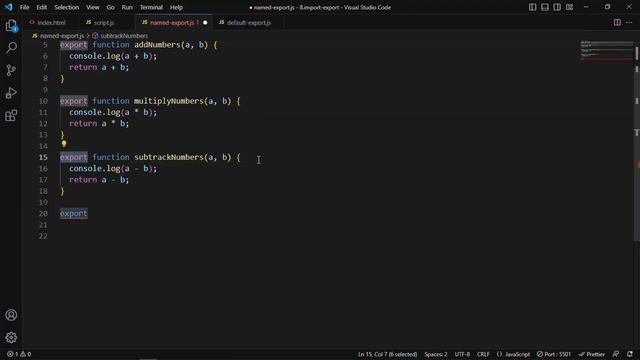
Task: Change indentation via Spaces: 2
Action: coord(436,354)
